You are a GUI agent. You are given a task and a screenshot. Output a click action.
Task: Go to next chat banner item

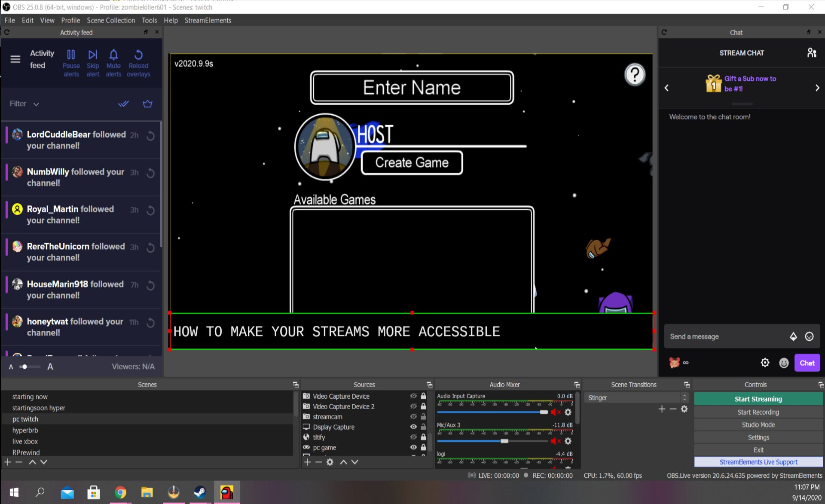point(817,88)
